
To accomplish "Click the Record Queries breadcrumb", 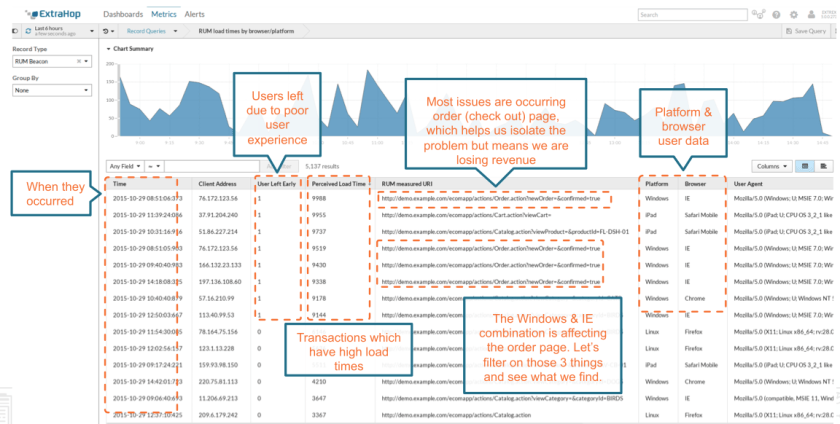I will (x=150, y=32).
